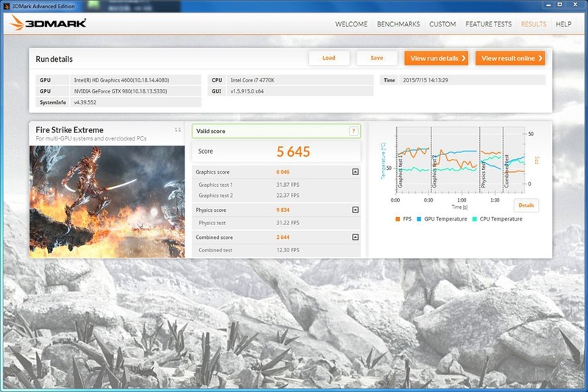Click the CPU Temperature green legend swatch
Viewport: 588px width, 392px height.
point(474,219)
